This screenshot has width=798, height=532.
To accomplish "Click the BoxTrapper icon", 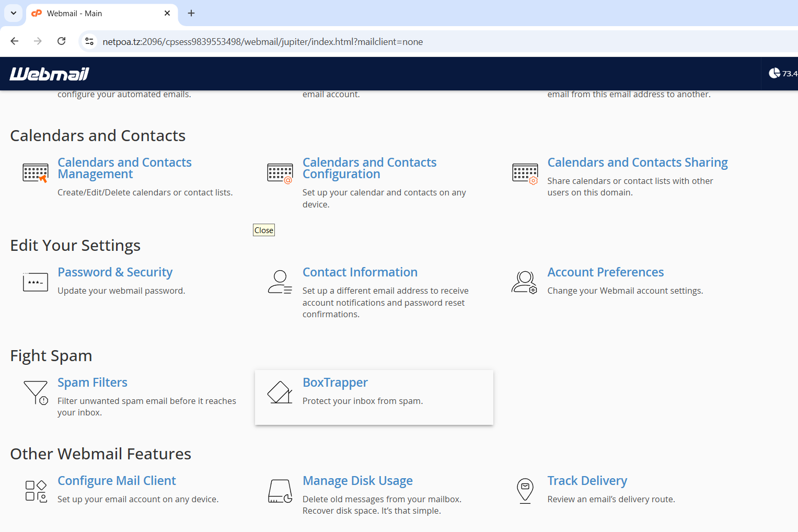I will pos(280,392).
